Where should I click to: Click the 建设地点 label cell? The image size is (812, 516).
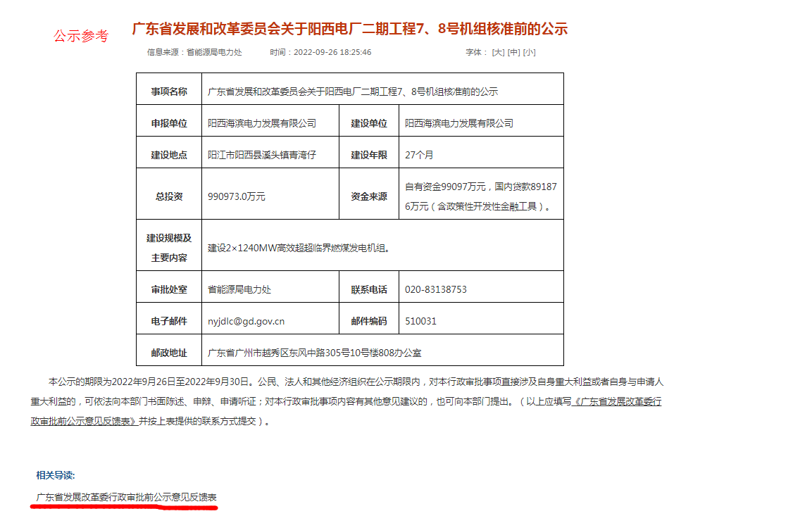pyautogui.click(x=169, y=152)
